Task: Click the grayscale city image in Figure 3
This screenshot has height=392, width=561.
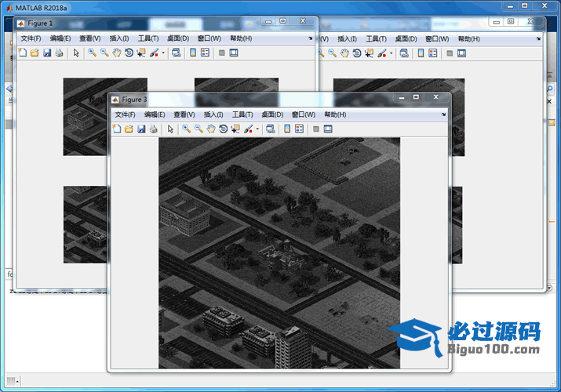Action: tap(279, 253)
